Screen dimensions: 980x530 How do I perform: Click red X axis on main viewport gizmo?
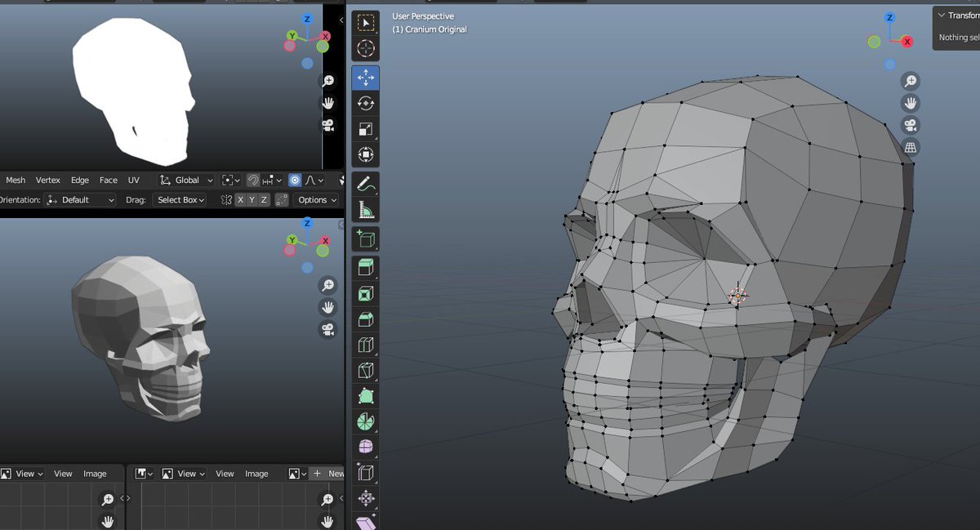906,42
